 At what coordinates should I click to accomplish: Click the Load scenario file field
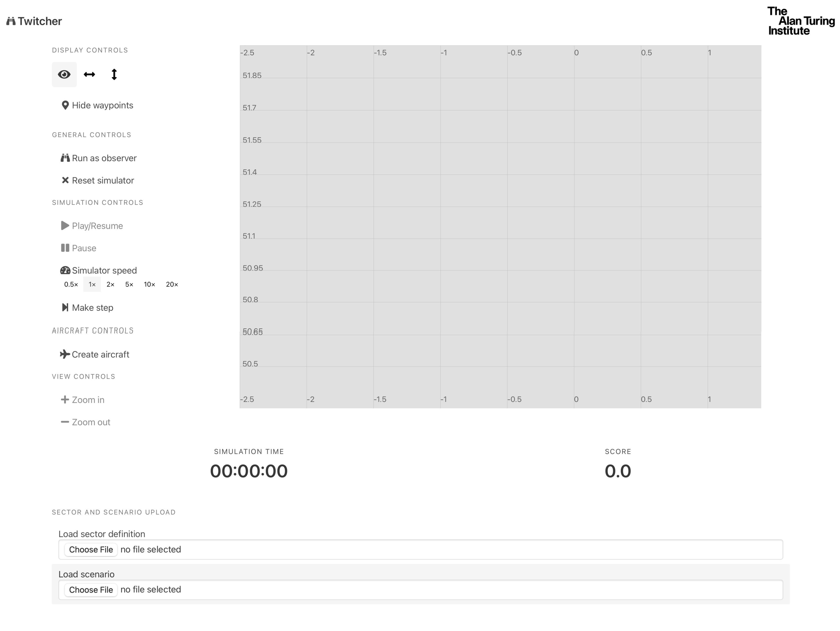click(x=420, y=590)
